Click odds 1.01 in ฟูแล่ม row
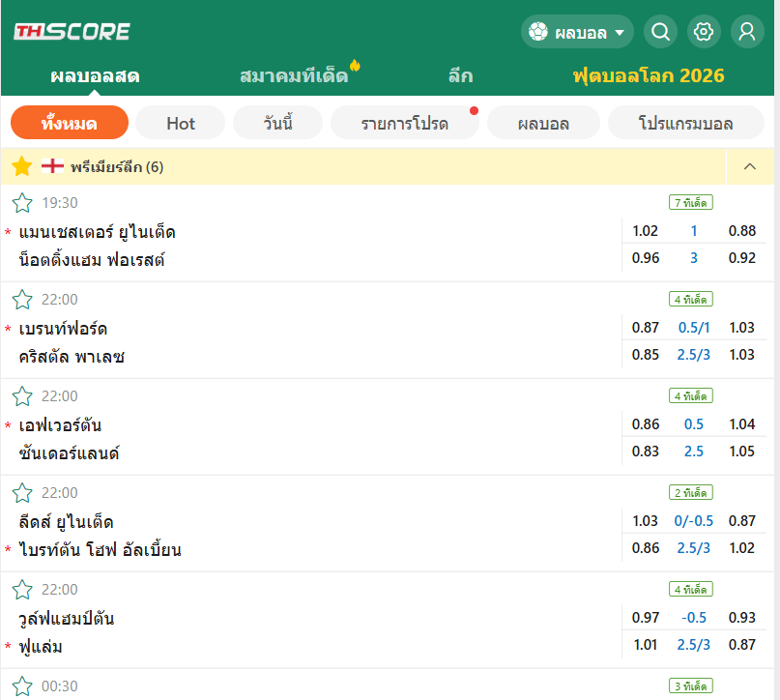Image resolution: width=780 pixels, height=700 pixels. pyautogui.click(x=646, y=644)
